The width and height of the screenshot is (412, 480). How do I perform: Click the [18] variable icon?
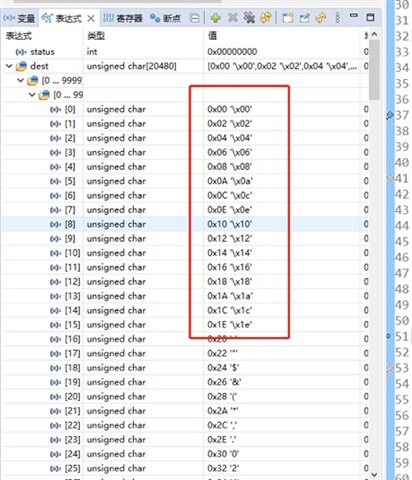point(55,368)
